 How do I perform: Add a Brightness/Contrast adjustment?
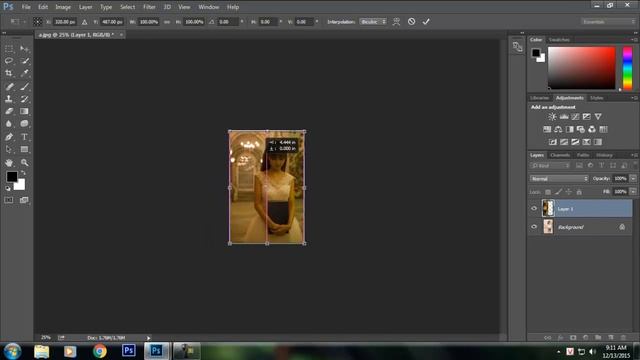pos(552,117)
